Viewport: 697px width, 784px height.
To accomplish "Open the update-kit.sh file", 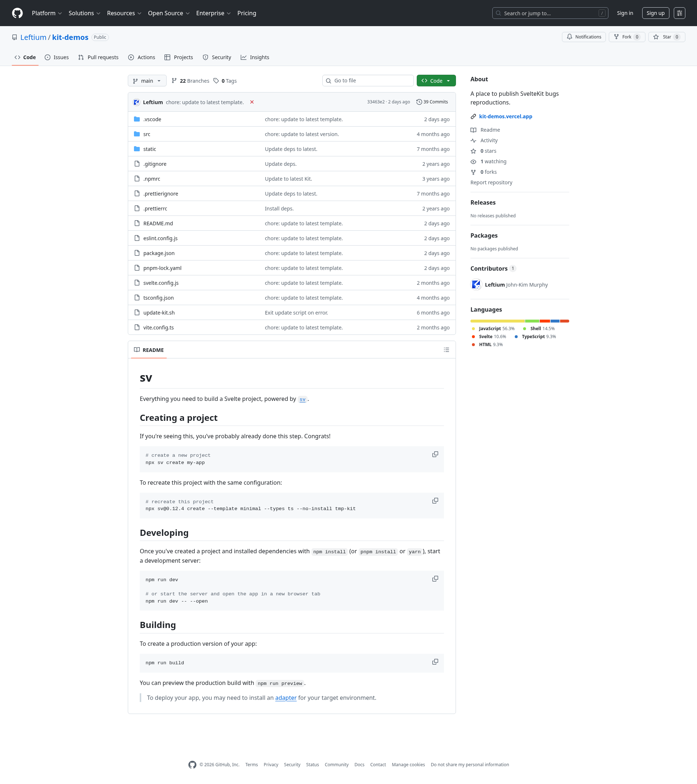I will click(159, 313).
